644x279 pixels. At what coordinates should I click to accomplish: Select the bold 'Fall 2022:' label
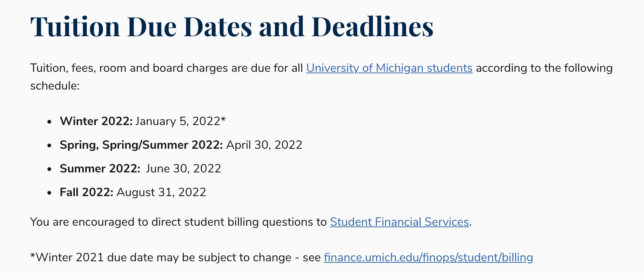[87, 192]
